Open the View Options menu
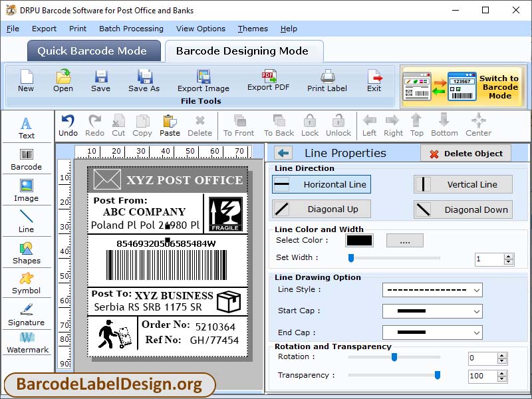The width and height of the screenshot is (532, 399). (201, 29)
